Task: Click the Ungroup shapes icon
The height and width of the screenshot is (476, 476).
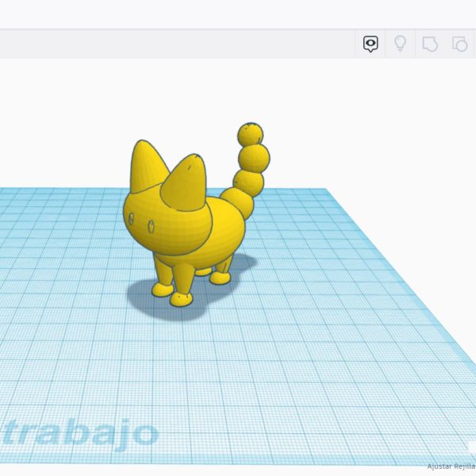Action: (459, 44)
